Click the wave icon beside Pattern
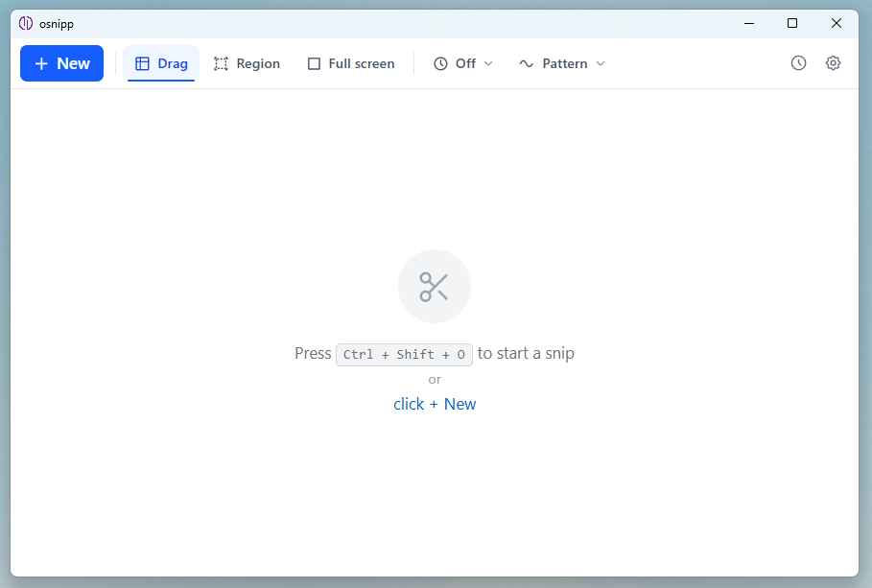Viewport: 872px width, 588px height. [526, 62]
